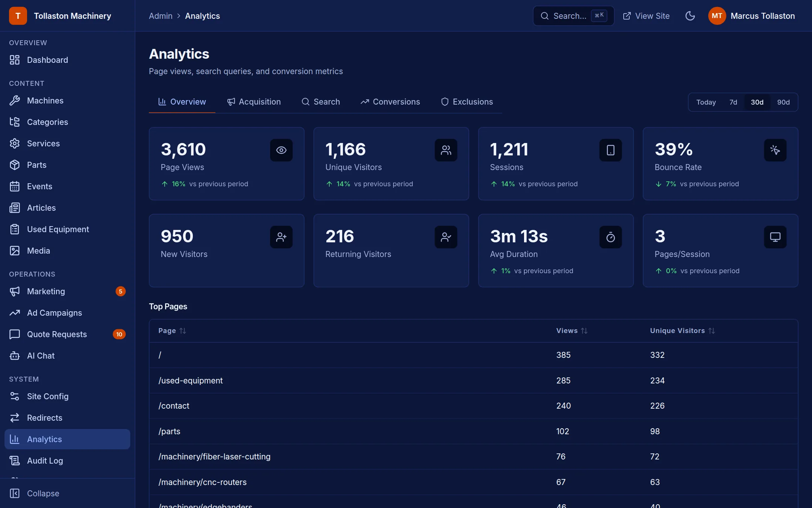Sort Top Pages by Page column
This screenshot has width=812, height=508.
coord(172,331)
